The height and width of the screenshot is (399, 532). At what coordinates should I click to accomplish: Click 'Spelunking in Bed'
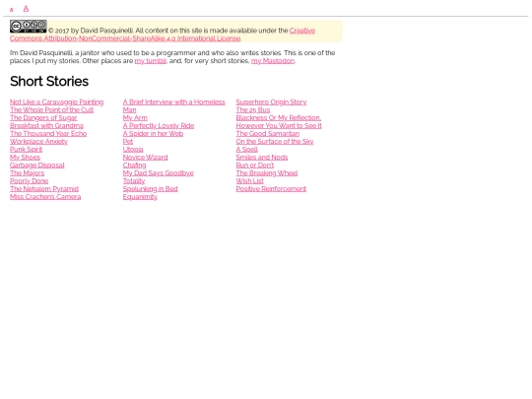coord(151,189)
